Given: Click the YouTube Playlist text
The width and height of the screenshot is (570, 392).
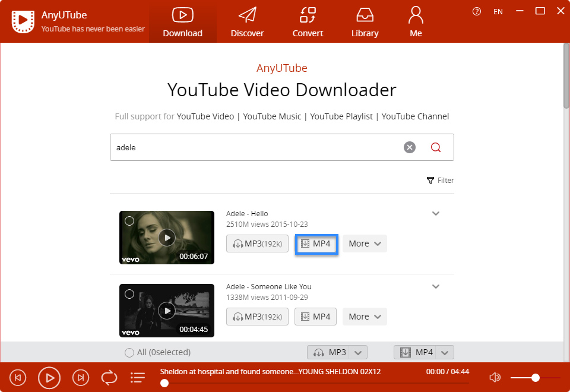Looking at the screenshot, I should pyautogui.click(x=341, y=116).
